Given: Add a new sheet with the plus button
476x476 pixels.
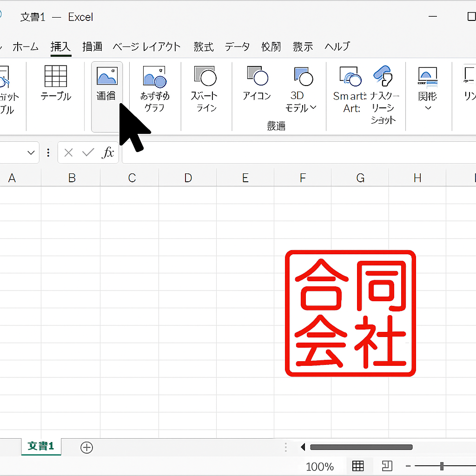Looking at the screenshot, I should tap(86, 448).
